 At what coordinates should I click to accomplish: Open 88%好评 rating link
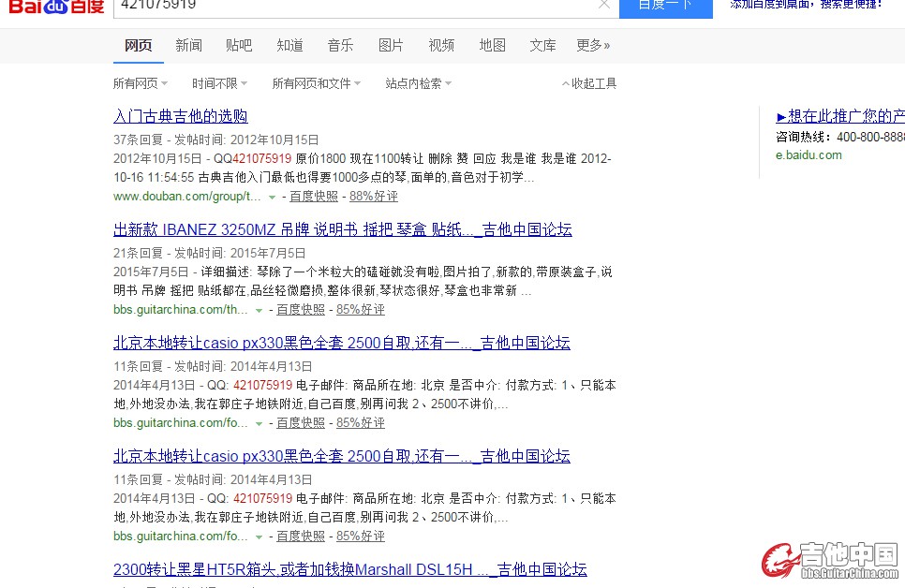click(x=374, y=197)
